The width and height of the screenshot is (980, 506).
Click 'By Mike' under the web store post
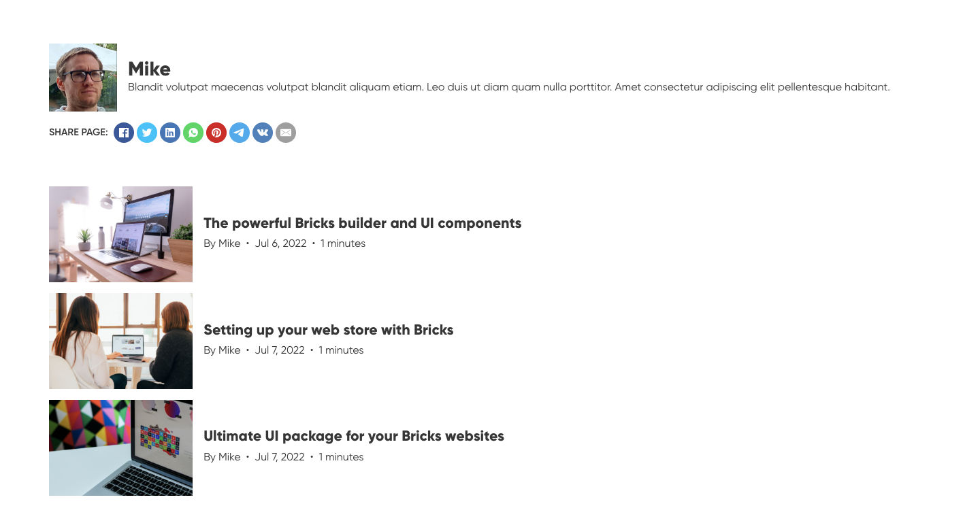(x=222, y=350)
